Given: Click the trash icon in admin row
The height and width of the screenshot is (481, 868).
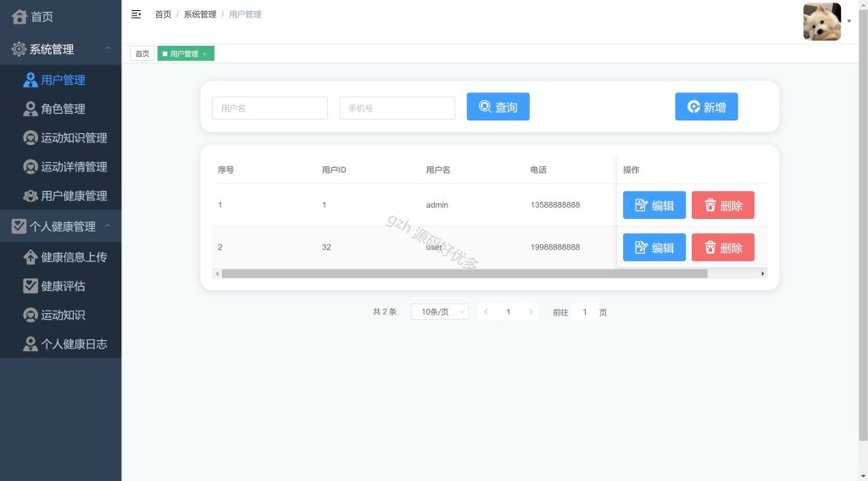Looking at the screenshot, I should pos(710,205).
